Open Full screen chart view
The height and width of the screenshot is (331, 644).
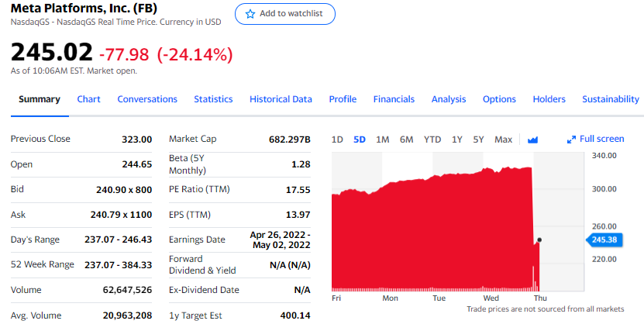pyautogui.click(x=595, y=140)
